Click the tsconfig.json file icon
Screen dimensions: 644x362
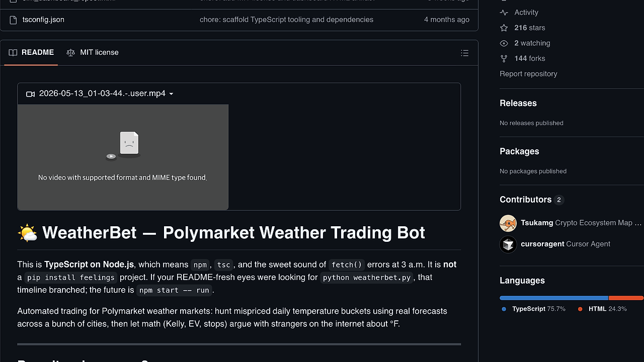pos(13,20)
